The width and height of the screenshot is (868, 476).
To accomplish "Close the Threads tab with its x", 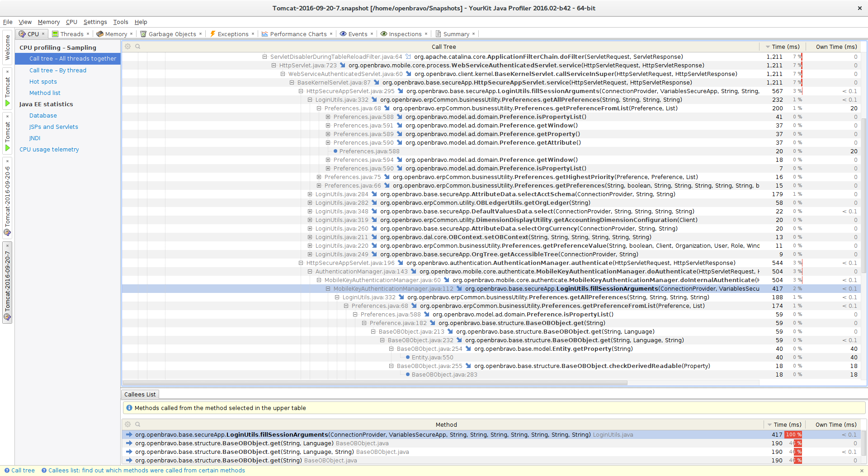I will pyautogui.click(x=88, y=34).
